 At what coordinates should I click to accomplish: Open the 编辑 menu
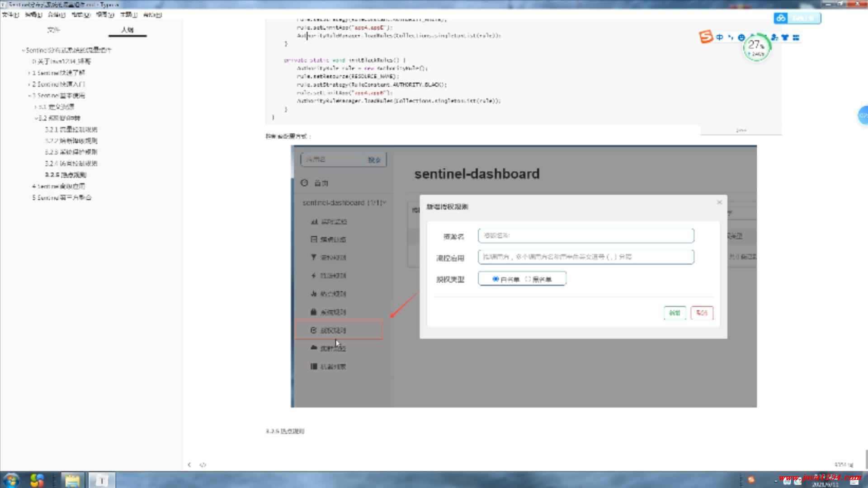33,15
